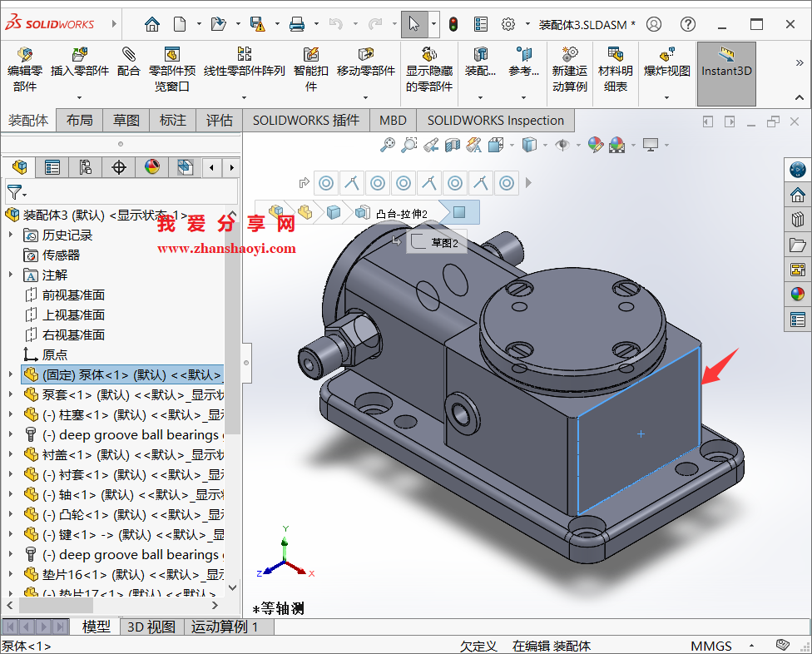The width and height of the screenshot is (812, 654).
Task: Open File Explorer folder in task pane
Action: [798, 245]
